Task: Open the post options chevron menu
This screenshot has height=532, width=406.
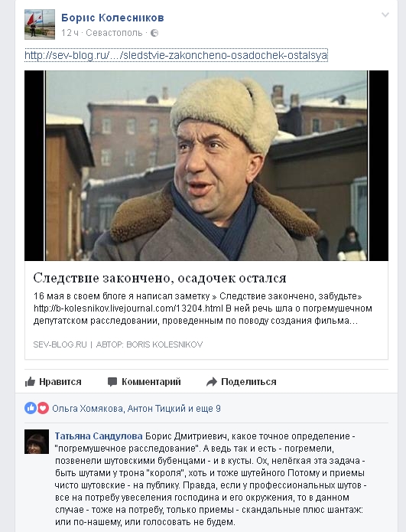Action: [385, 15]
